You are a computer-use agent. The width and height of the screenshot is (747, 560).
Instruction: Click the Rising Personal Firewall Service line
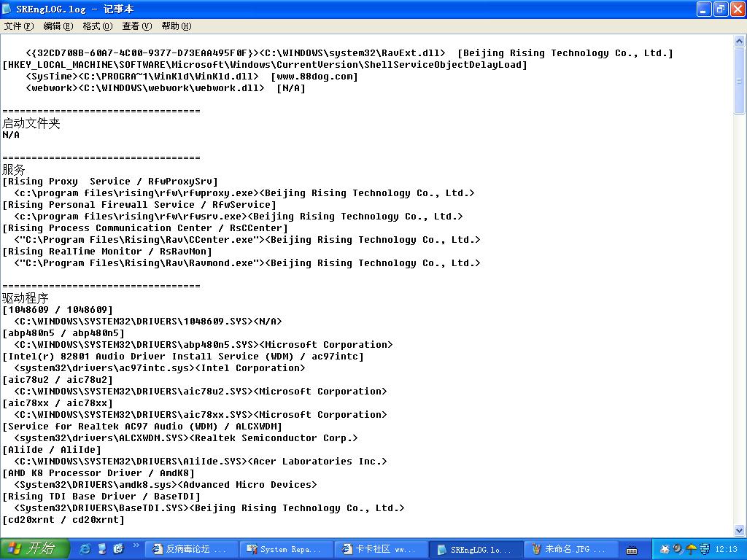139,205
